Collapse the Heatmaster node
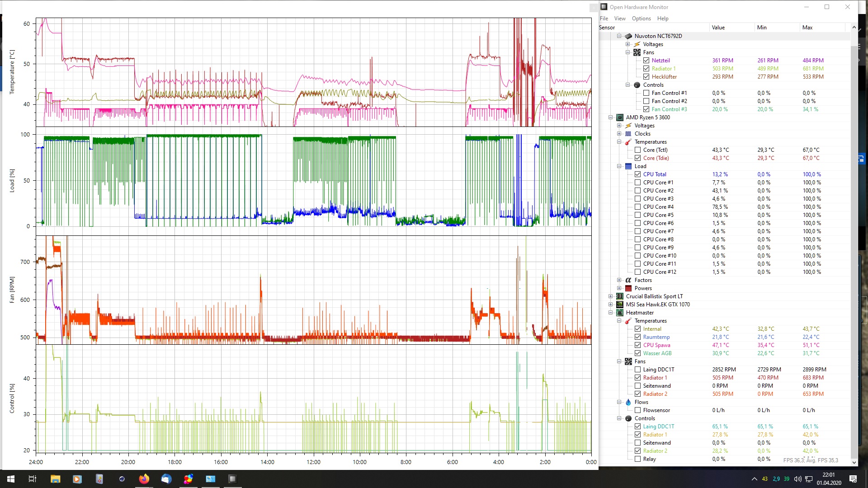This screenshot has width=868, height=488. [611, 313]
